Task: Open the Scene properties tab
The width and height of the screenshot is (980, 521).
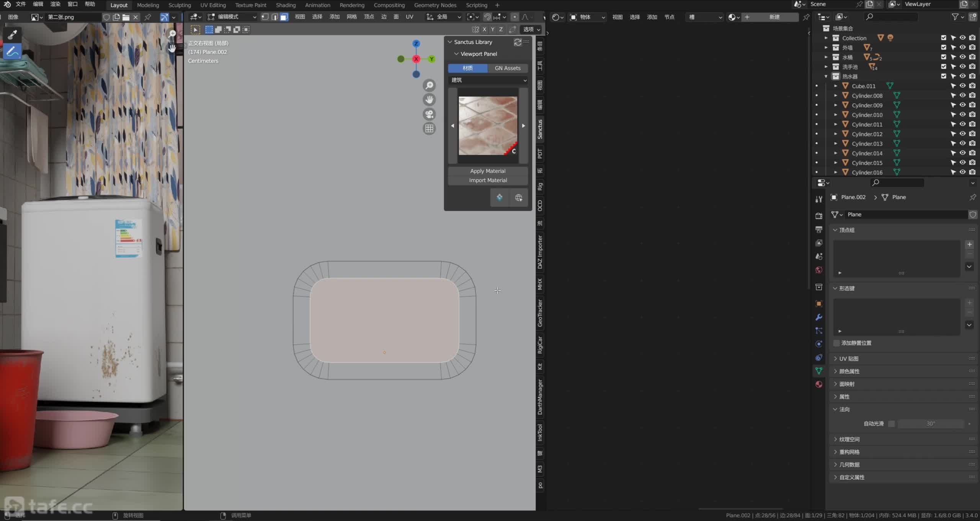Action: click(819, 256)
